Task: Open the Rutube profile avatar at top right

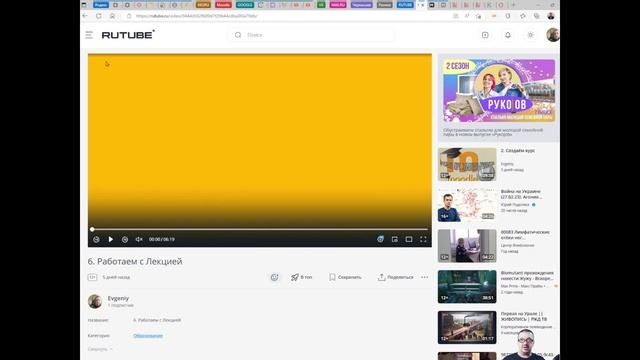Action: [x=553, y=35]
